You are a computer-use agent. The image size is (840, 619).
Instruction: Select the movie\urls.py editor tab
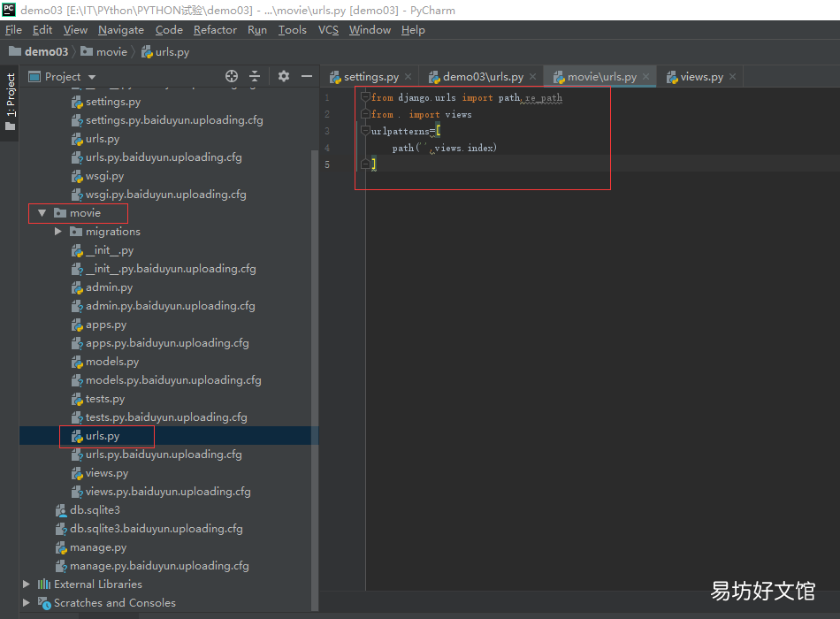click(x=602, y=77)
